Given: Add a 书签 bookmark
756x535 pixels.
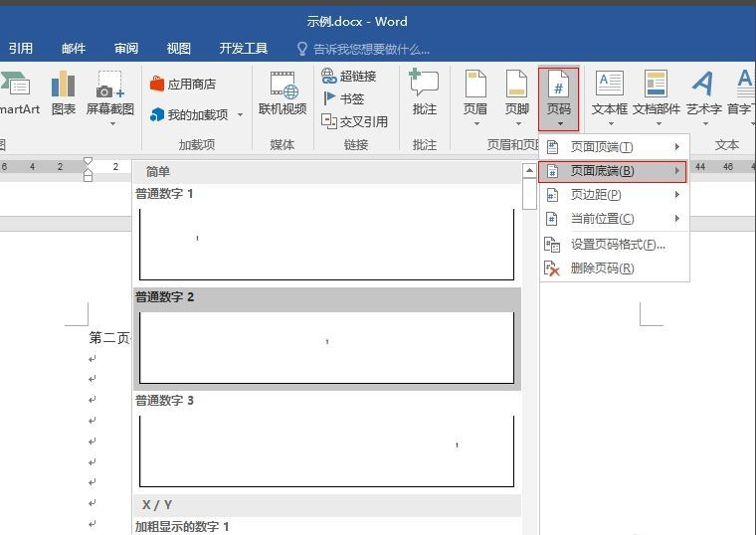Looking at the screenshot, I should (343, 98).
